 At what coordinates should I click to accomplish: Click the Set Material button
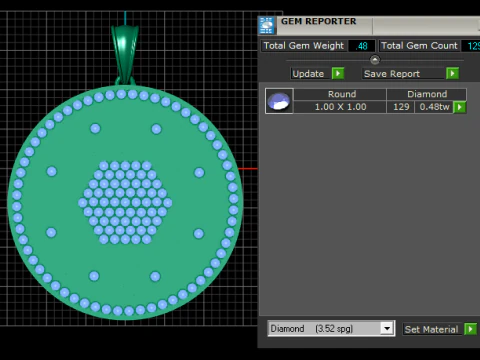(431, 329)
